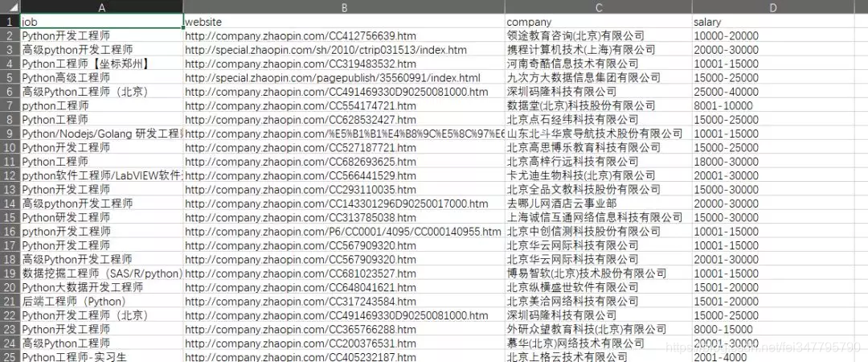Image resolution: width=868 pixels, height=362 pixels.
Task: Select company cell '北京点石经纬科技有限公司'
Action: (599, 120)
